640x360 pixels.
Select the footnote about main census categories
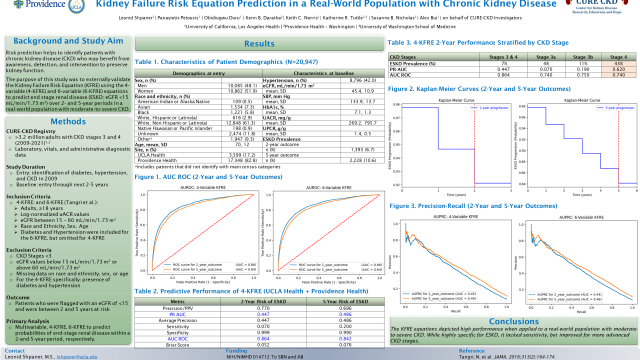tap(207, 167)
